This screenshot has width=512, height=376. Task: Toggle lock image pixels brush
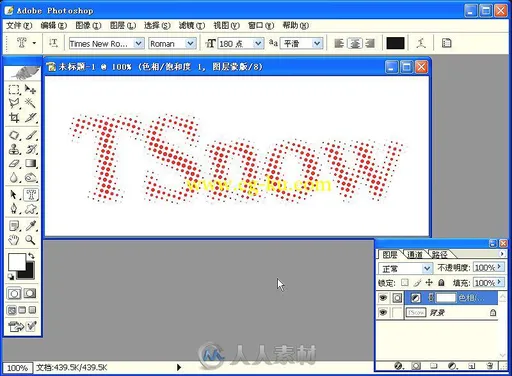[x=417, y=283]
